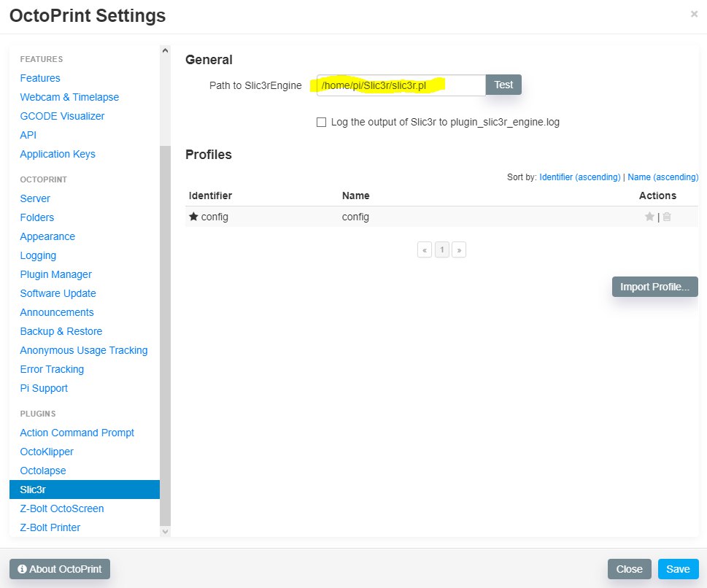
Task: Click the sidebar scrollbar thumb
Action: pyautogui.click(x=165, y=336)
